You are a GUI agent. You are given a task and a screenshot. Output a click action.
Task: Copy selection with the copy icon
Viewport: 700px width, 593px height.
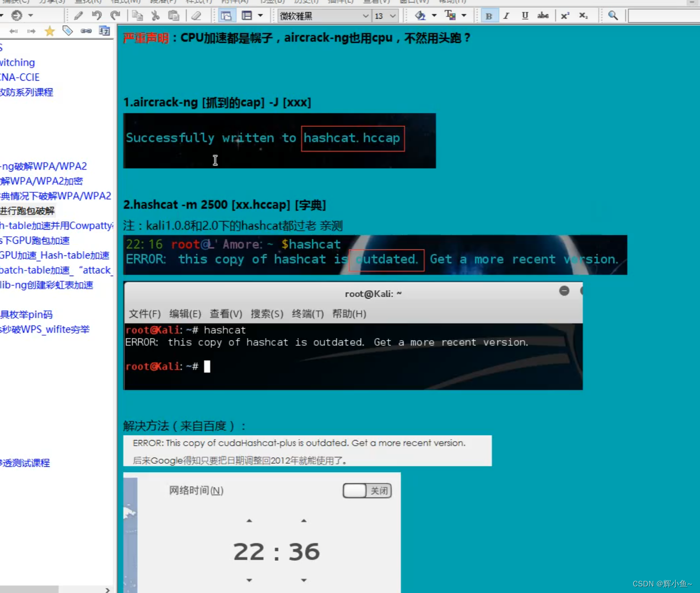tap(137, 16)
